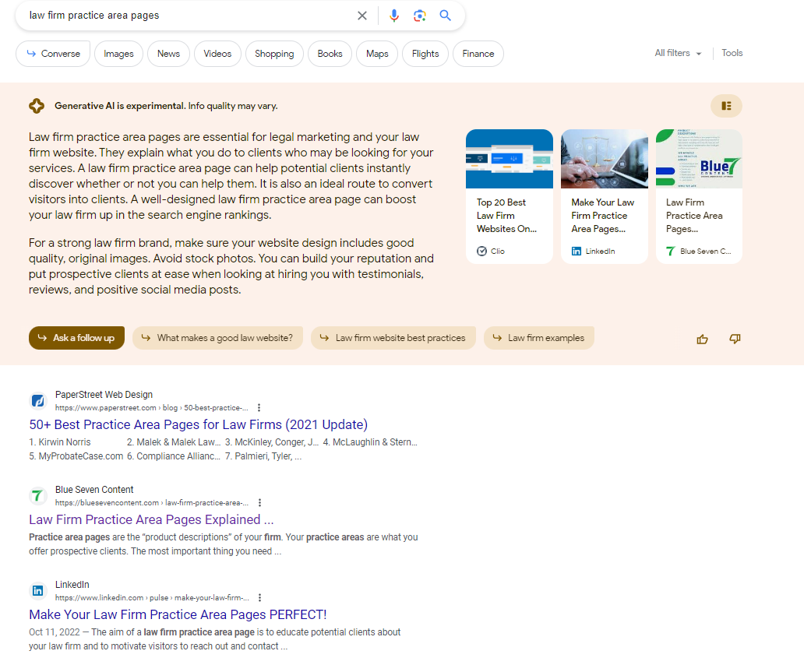Submit search with the magnifying glass icon

click(445, 16)
